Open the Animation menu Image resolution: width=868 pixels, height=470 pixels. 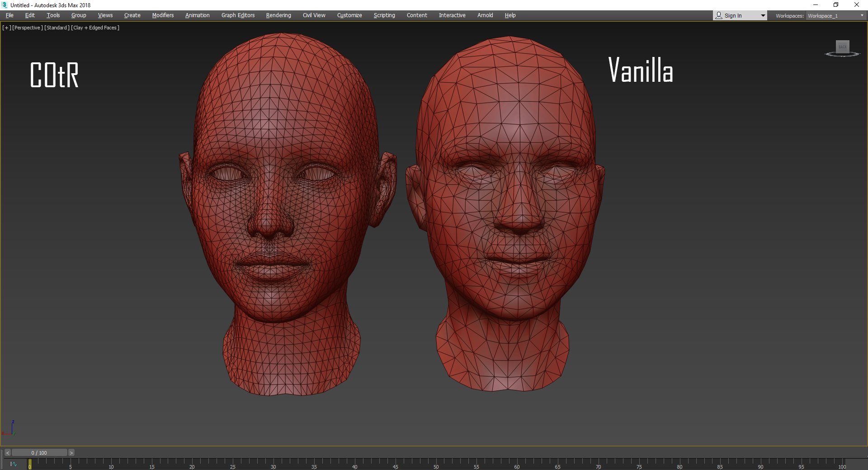click(198, 15)
